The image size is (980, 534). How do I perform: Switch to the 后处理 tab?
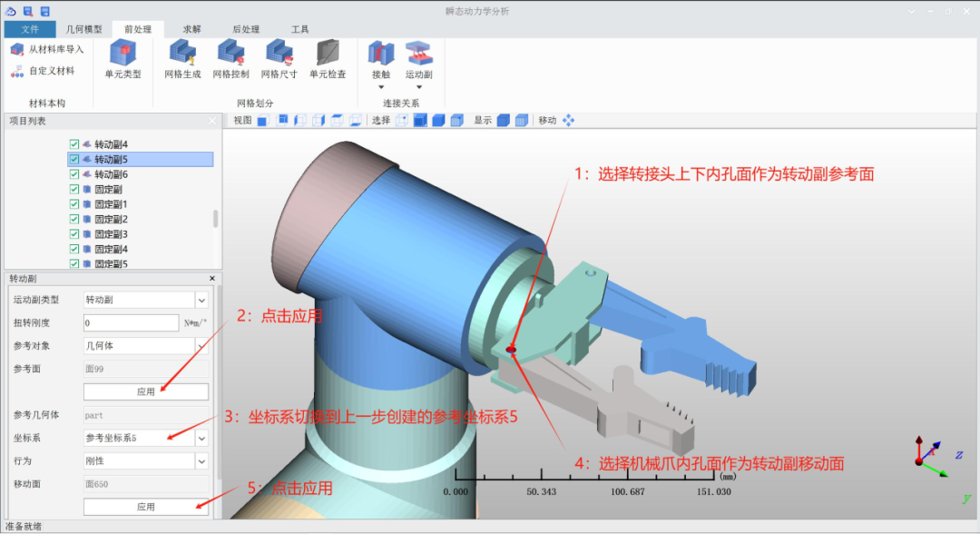point(246,29)
